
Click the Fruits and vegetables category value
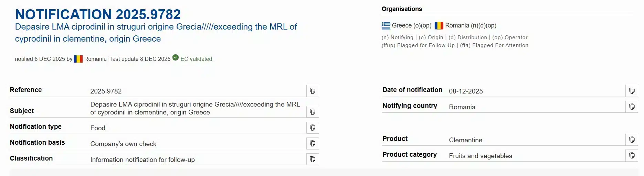[480, 156]
